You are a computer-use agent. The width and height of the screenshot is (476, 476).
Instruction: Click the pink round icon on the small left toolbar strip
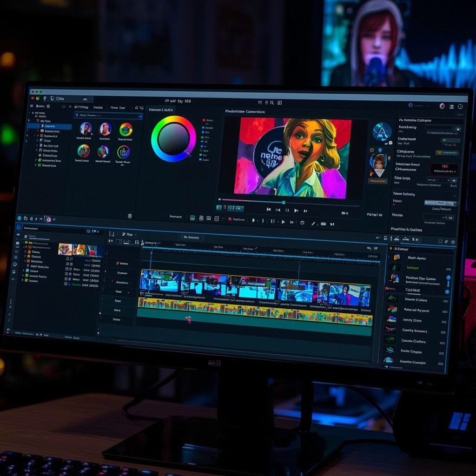pyautogui.click(x=48, y=219)
